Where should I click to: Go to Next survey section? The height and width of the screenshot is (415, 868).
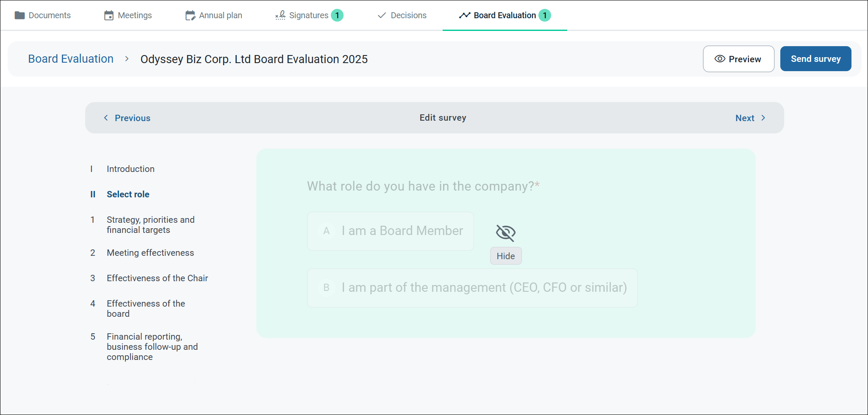tap(750, 118)
